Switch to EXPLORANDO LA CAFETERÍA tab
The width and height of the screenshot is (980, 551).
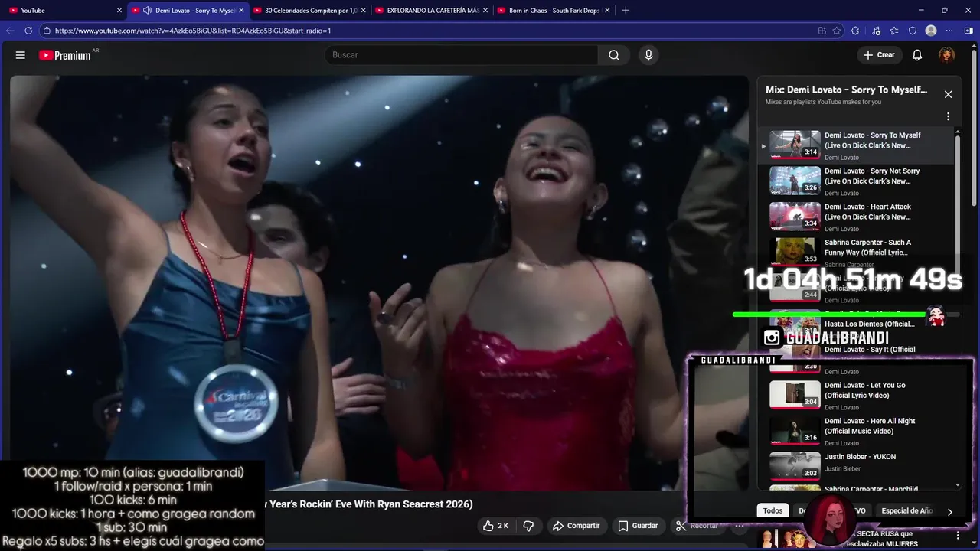point(433,10)
